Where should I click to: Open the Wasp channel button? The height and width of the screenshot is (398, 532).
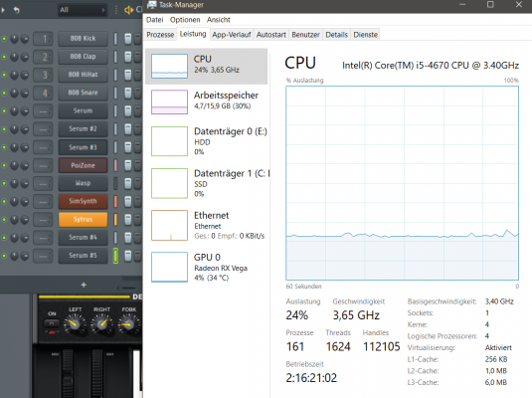point(83,183)
